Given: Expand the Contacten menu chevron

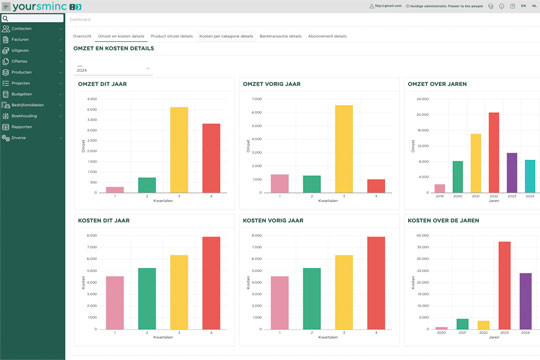Looking at the screenshot, I should click(61, 29).
